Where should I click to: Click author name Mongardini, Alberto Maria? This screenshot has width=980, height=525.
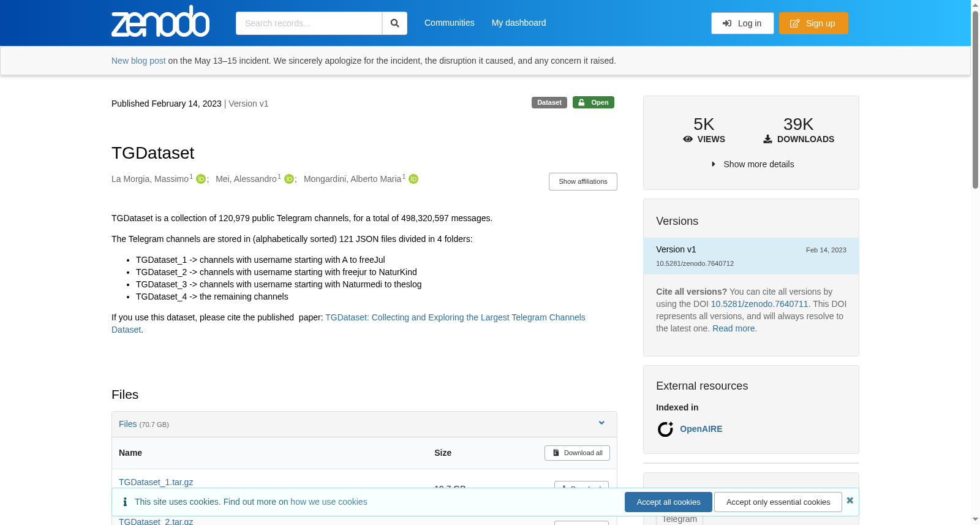click(353, 179)
